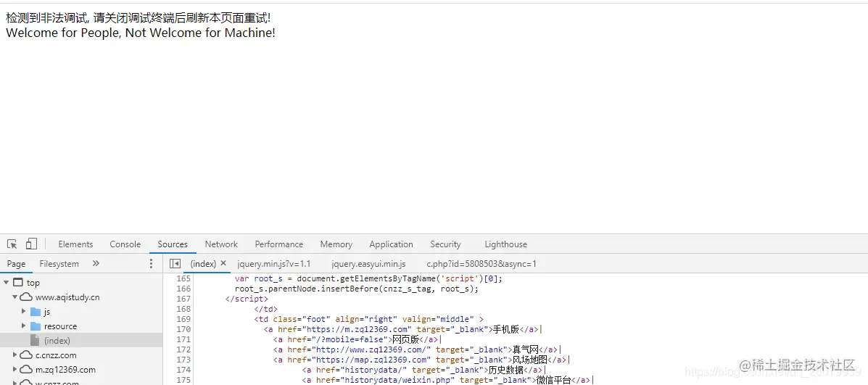Click the http://www.zq12369.com/ href text

coord(371,349)
